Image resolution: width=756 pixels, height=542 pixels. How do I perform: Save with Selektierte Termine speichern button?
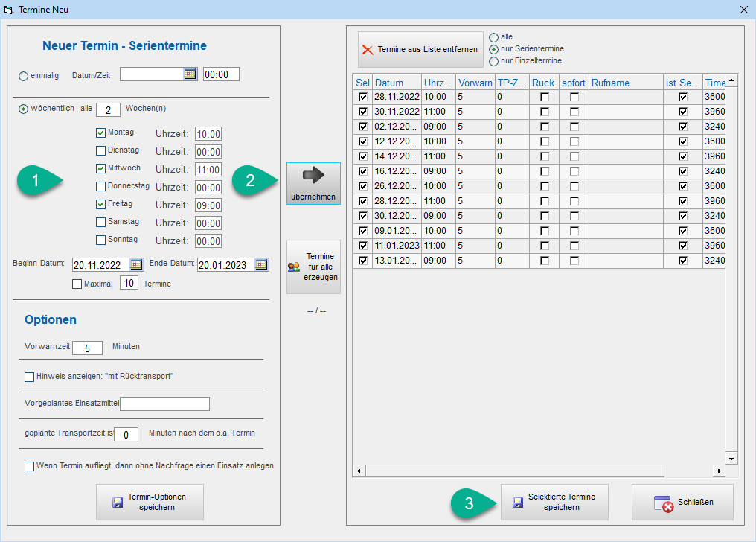pyautogui.click(x=554, y=502)
